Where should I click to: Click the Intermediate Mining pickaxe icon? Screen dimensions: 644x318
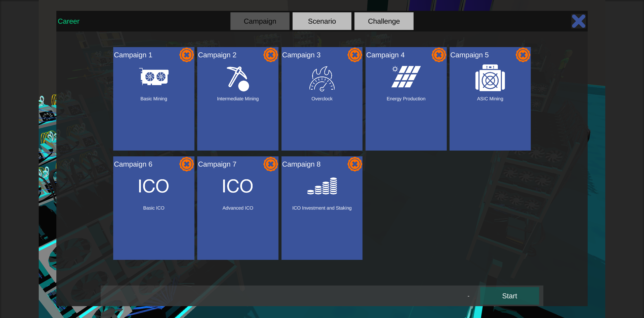click(x=238, y=79)
